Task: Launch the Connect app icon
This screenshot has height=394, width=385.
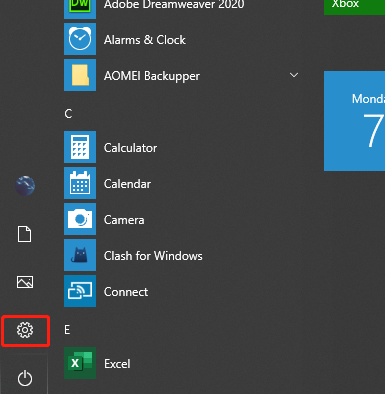Action: (80, 291)
